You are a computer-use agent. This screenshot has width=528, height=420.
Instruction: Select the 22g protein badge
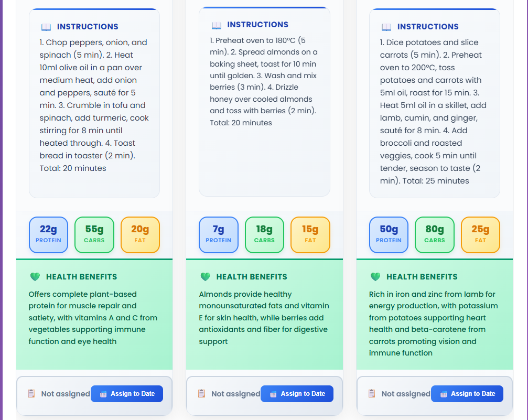48,235
